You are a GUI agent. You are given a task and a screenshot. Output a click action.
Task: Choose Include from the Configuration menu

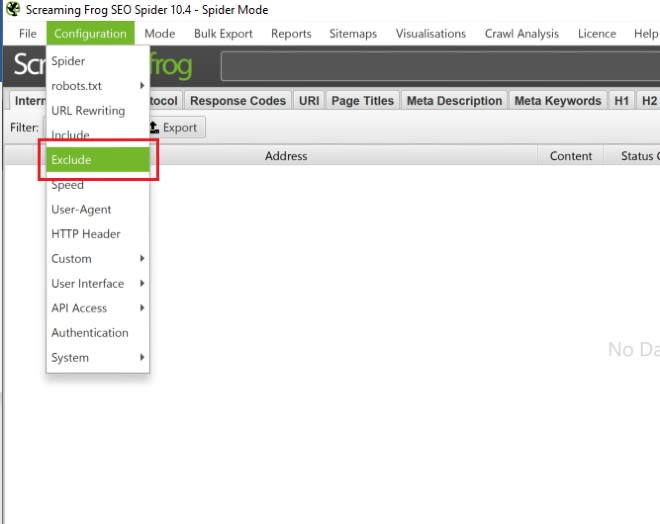[98, 135]
